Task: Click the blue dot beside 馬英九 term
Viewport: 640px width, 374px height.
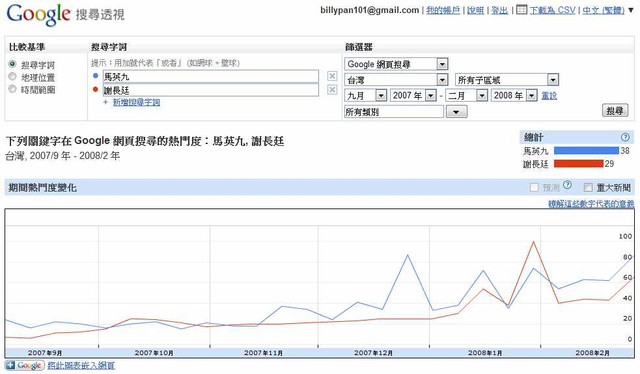Action: [96, 76]
